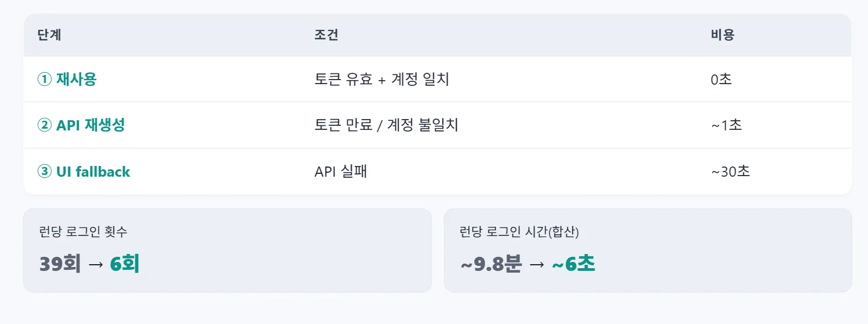Click the arrow in the login time card
This screenshot has height=324, width=868.
[x=537, y=265]
